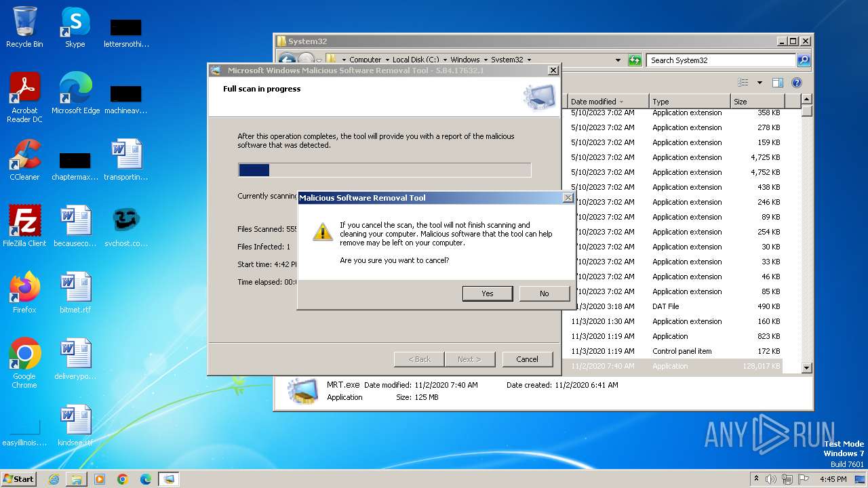The width and height of the screenshot is (868, 488).
Task: Click Cancel in the removal tool wizard
Action: (527, 359)
